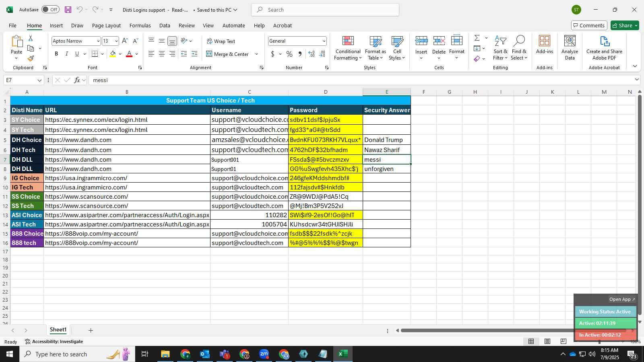Expand the Conditional Formatting menu
Viewport: 644px width, 362px height.
click(348, 48)
